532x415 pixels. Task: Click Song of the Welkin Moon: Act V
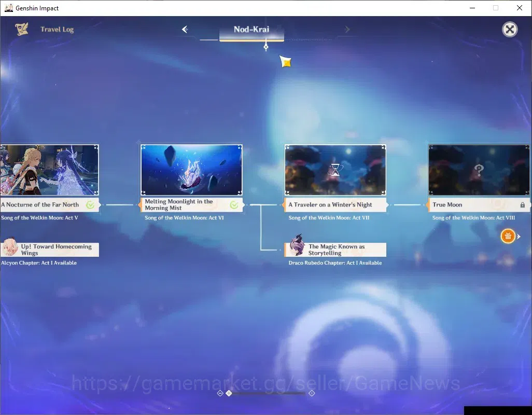tap(39, 218)
